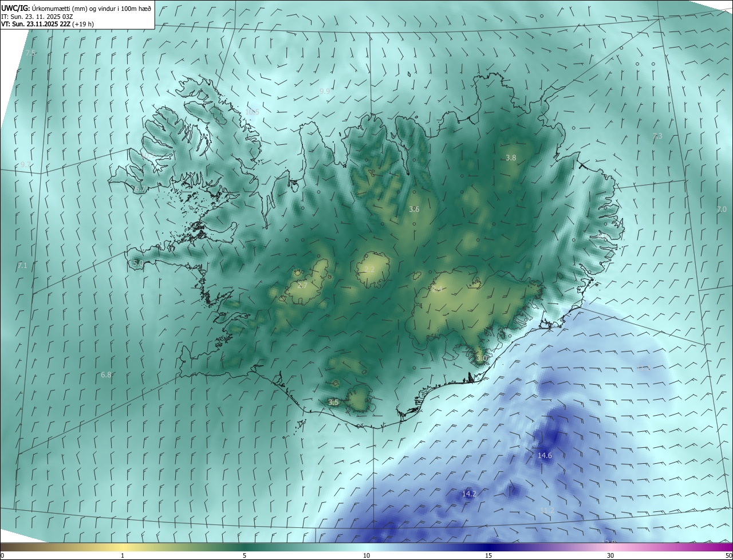Click the 6.7 value in the Westfjords
733x560 pixels.
click(x=140, y=190)
